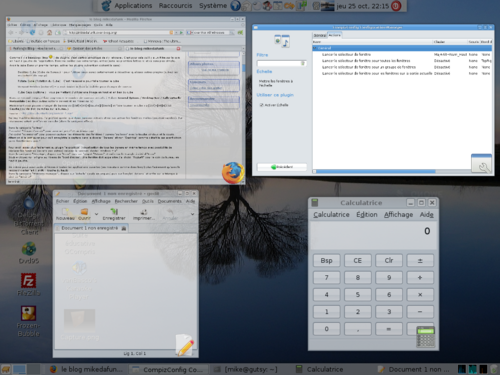Click the Clr button on calculator

coord(389,261)
